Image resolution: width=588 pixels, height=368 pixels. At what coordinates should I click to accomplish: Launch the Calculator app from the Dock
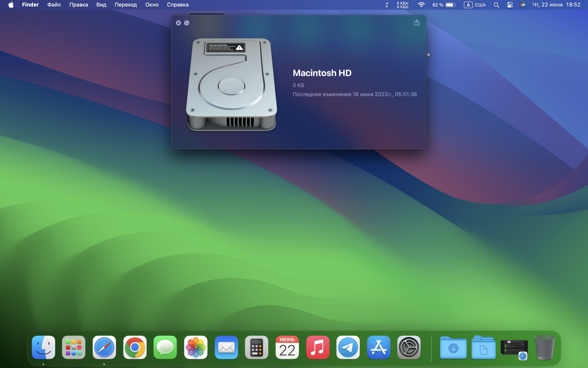pos(257,347)
